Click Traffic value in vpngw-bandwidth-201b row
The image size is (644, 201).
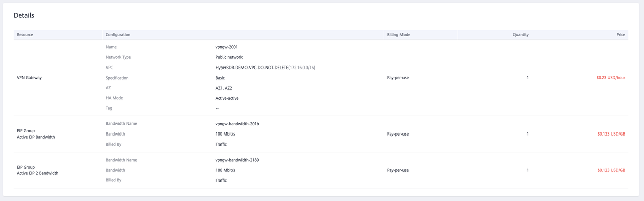coord(221,144)
